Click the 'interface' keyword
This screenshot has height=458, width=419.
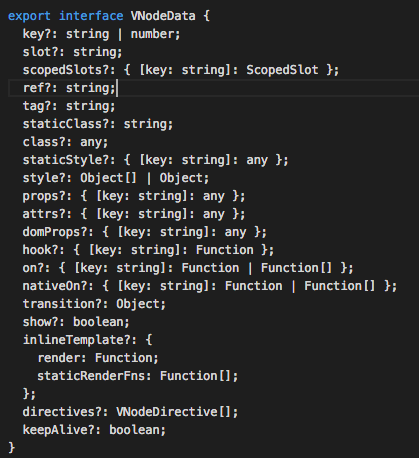click(x=91, y=16)
